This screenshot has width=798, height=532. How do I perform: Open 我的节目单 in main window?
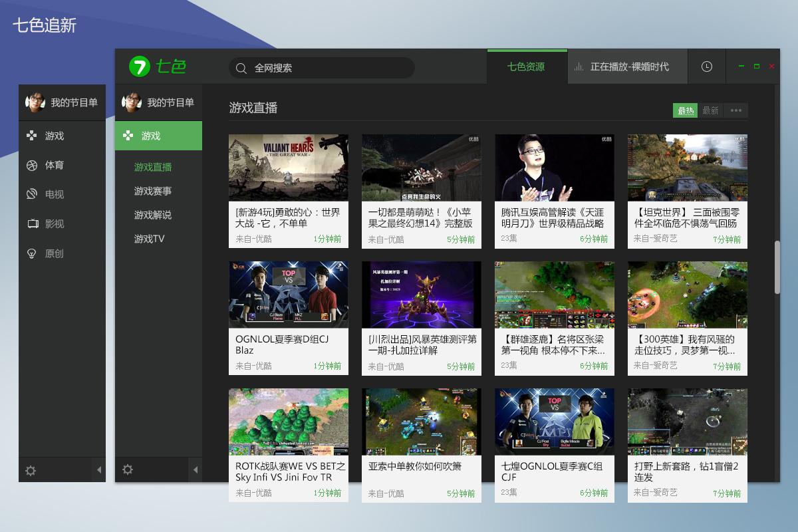[x=171, y=102]
